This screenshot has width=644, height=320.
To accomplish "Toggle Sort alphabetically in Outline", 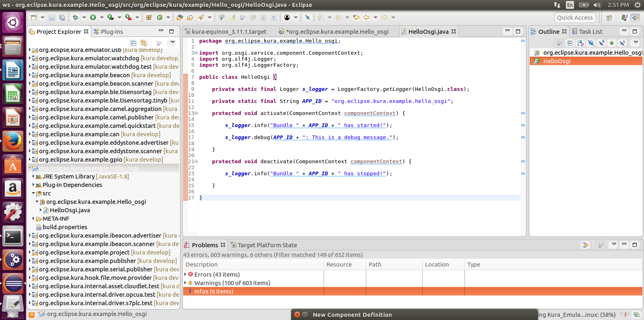I will [x=580, y=43].
